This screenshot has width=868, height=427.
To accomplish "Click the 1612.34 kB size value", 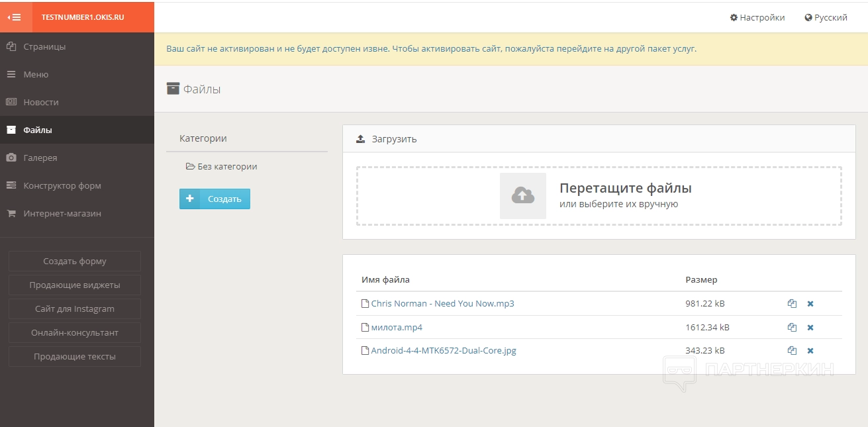I will [707, 328].
